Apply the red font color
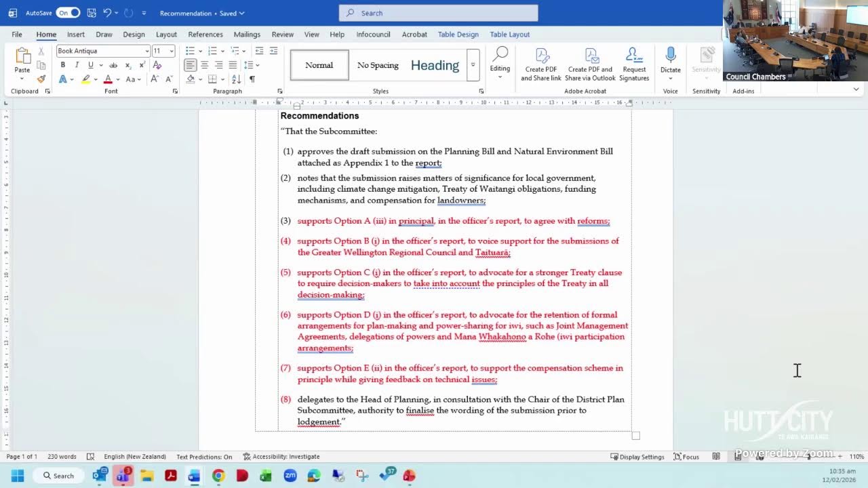The image size is (868, 488). pyautogui.click(x=108, y=79)
